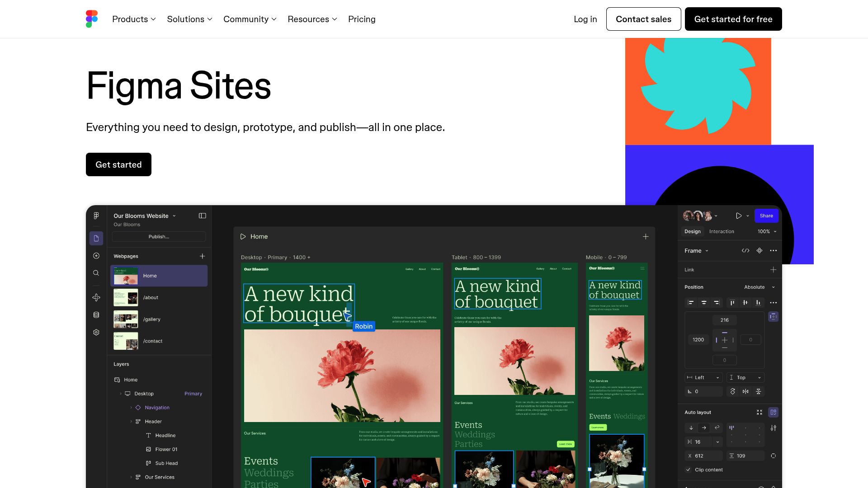Click Get started for free button
Screen dimensions: 868x488
[x=733, y=19]
